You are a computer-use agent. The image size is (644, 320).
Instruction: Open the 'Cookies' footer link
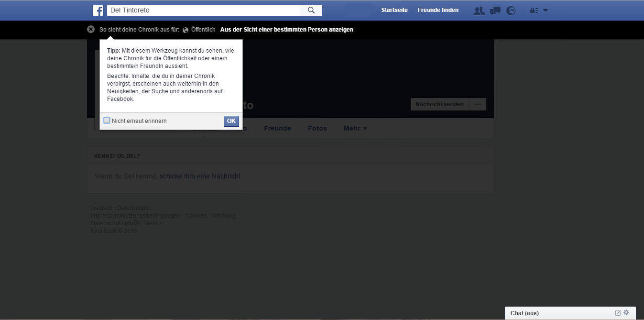point(196,216)
